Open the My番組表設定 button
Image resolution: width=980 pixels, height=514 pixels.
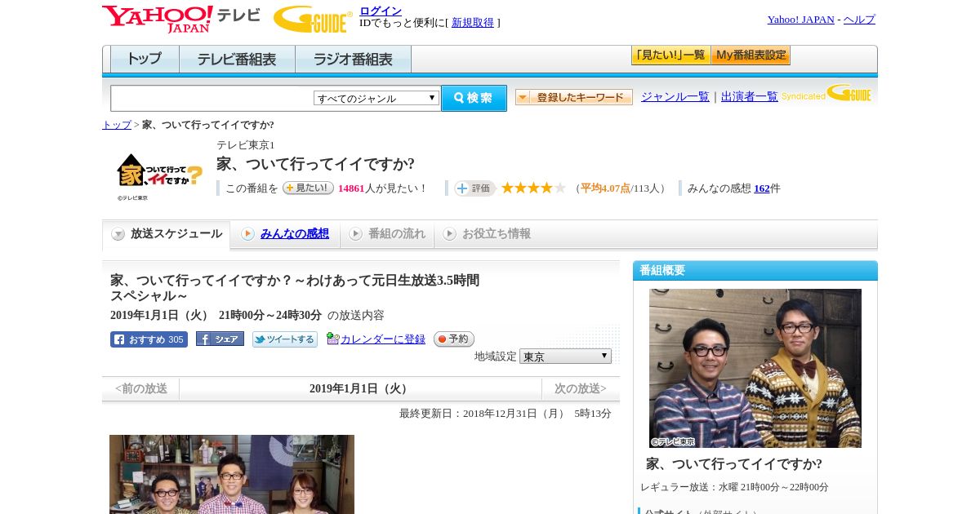(x=751, y=55)
